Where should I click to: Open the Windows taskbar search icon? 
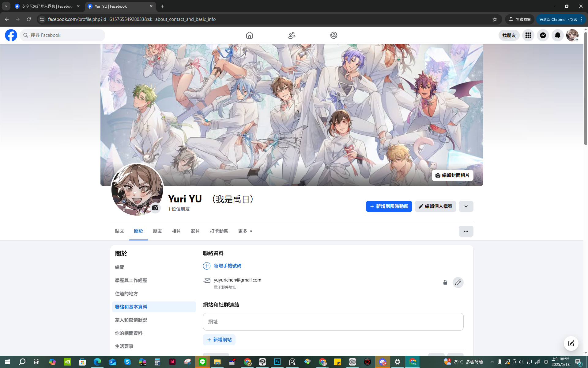[x=22, y=362]
